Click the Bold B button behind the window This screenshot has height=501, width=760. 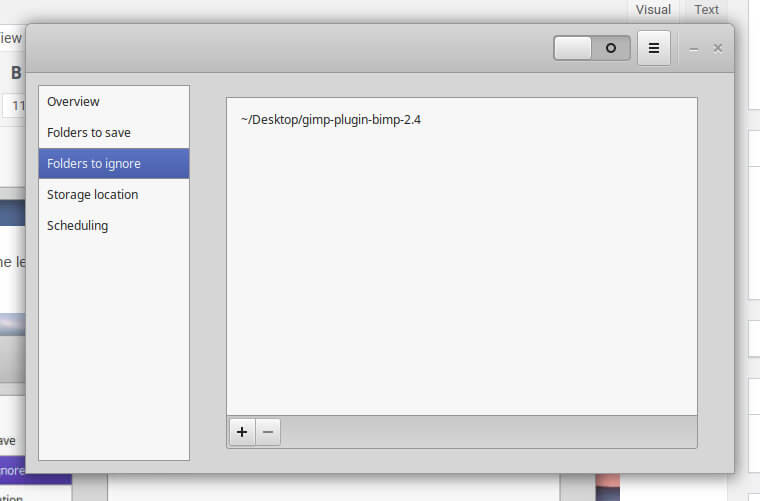point(15,73)
